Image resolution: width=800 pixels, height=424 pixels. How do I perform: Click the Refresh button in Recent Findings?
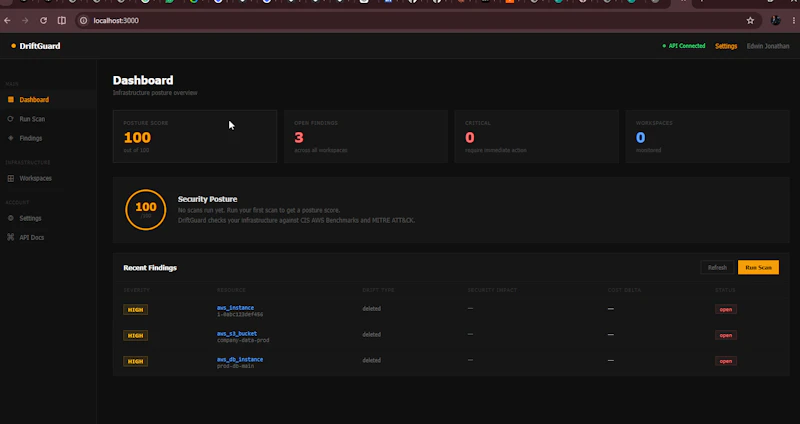click(x=717, y=267)
